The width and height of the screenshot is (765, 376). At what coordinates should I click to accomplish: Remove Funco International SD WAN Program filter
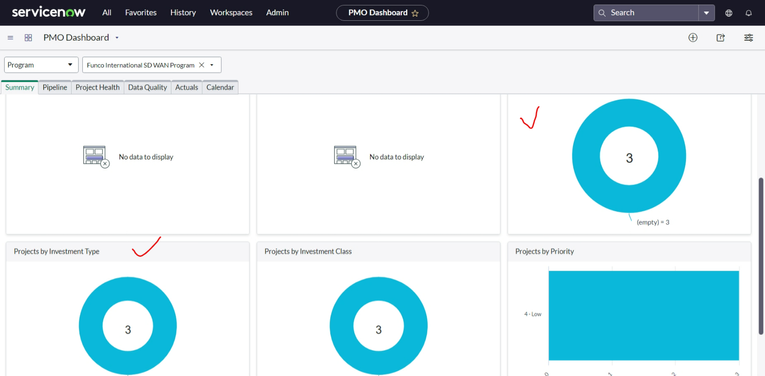click(201, 65)
